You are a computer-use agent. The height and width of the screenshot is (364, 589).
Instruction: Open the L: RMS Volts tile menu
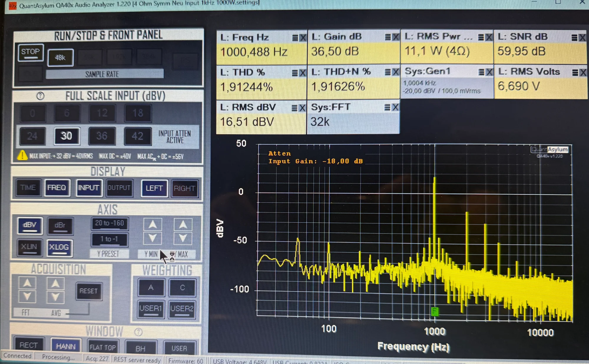pos(575,72)
